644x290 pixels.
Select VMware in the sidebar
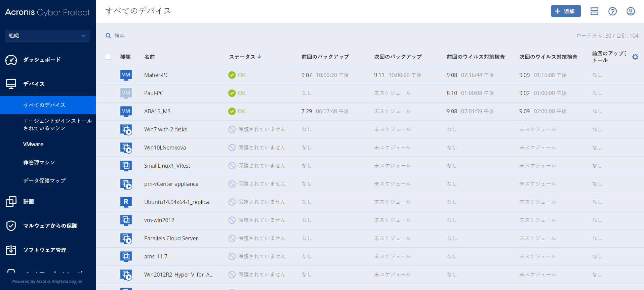33,144
